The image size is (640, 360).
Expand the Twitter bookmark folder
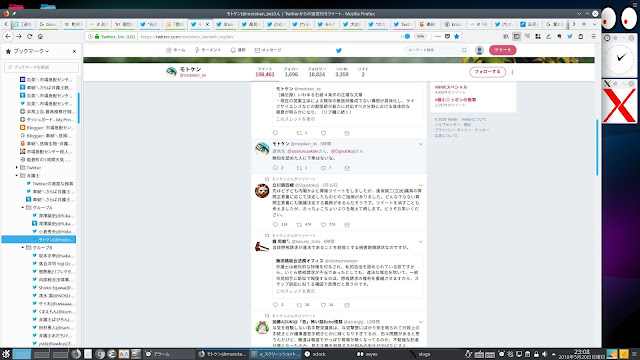tap(17, 167)
